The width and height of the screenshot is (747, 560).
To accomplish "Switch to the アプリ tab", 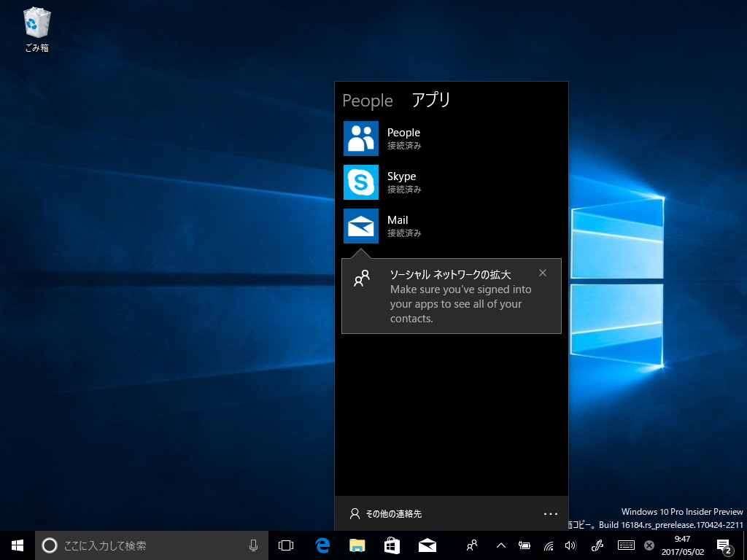I will pyautogui.click(x=431, y=101).
